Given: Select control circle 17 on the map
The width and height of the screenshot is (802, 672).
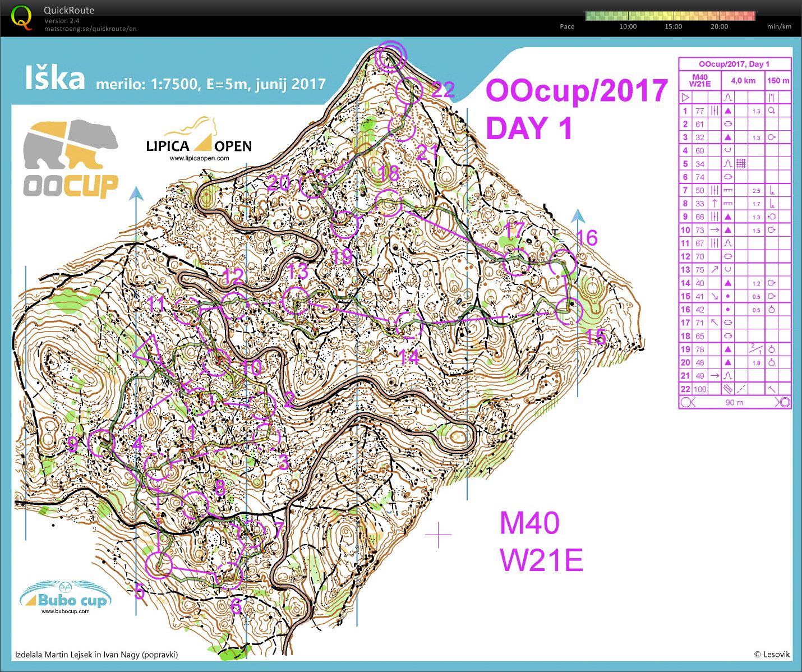Looking at the screenshot, I should [x=516, y=263].
